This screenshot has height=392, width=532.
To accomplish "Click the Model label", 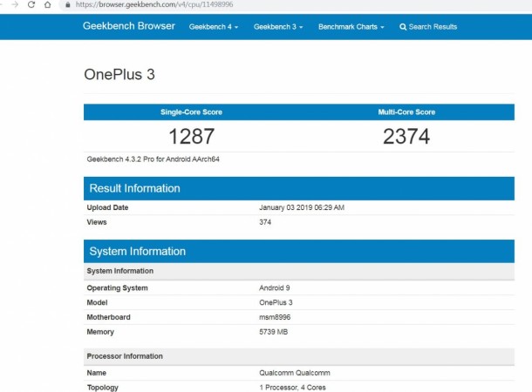I will (97, 302).
